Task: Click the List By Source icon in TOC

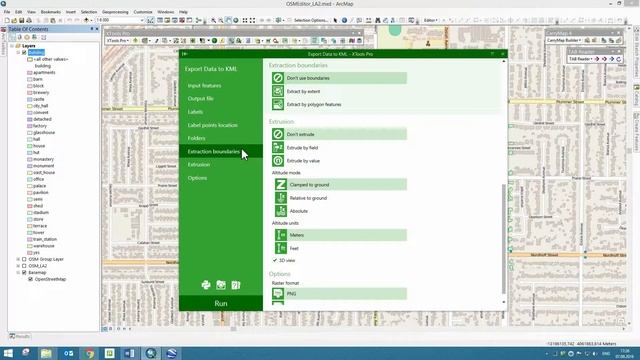Action: pyautogui.click(x=20, y=37)
